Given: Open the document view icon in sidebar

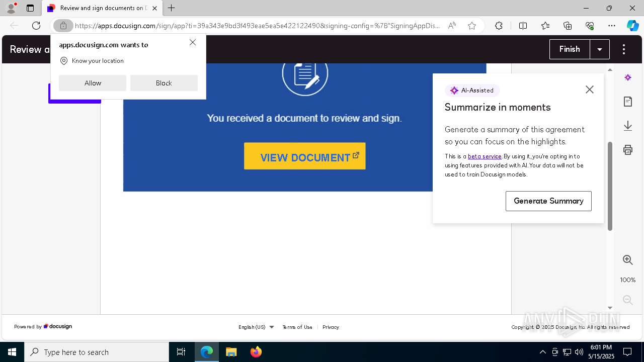Looking at the screenshot, I should tap(628, 102).
